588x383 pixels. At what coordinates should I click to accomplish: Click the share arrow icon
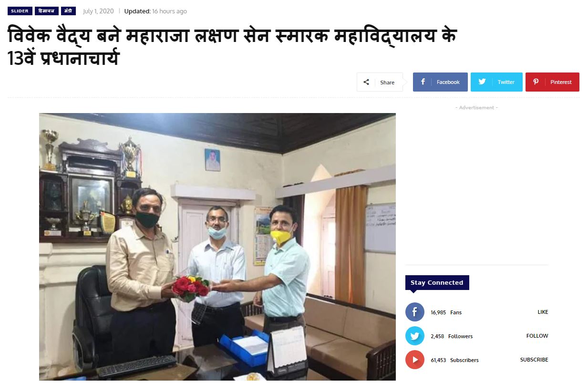366,82
